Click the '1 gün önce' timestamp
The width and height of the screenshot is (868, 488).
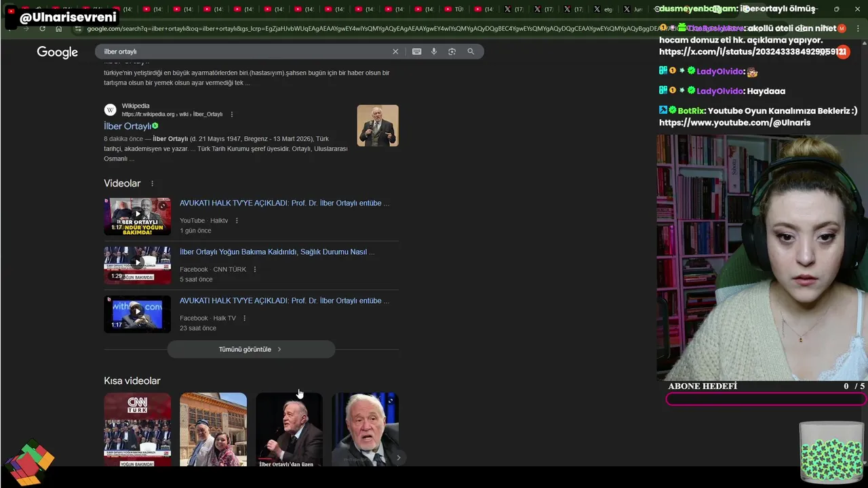point(195,230)
